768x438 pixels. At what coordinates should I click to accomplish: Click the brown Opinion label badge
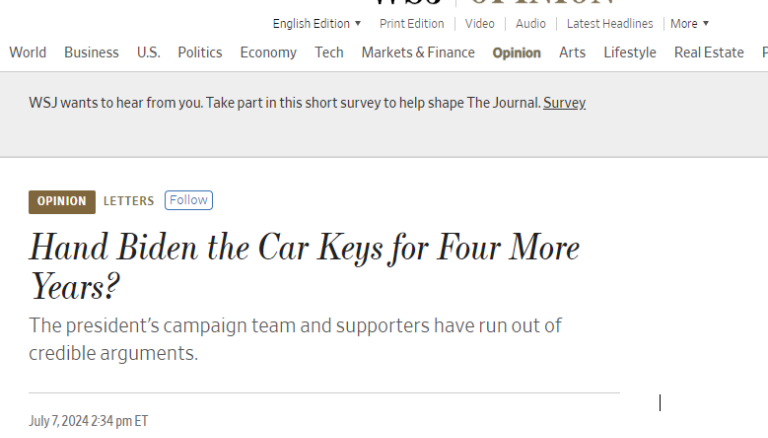(62, 201)
